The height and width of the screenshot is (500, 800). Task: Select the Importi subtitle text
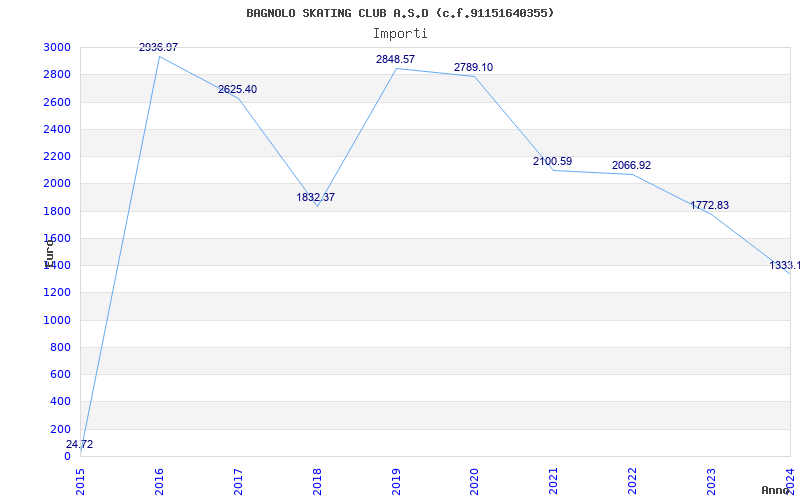[x=400, y=34]
